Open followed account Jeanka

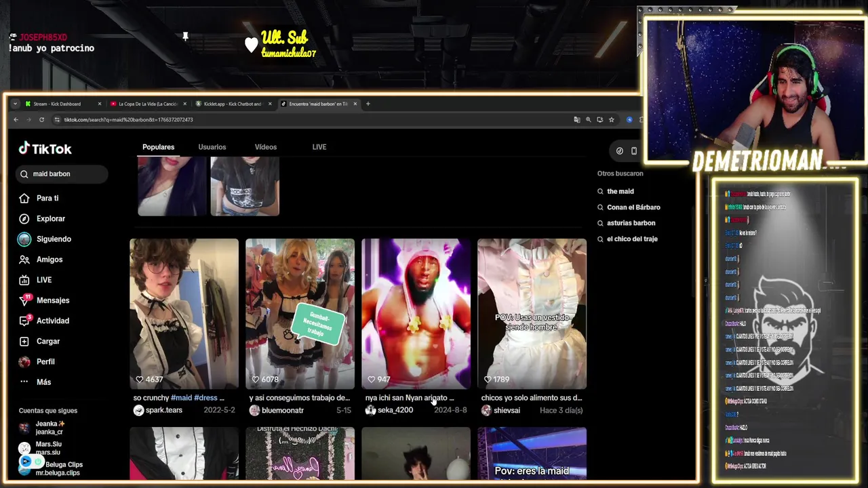click(x=50, y=428)
